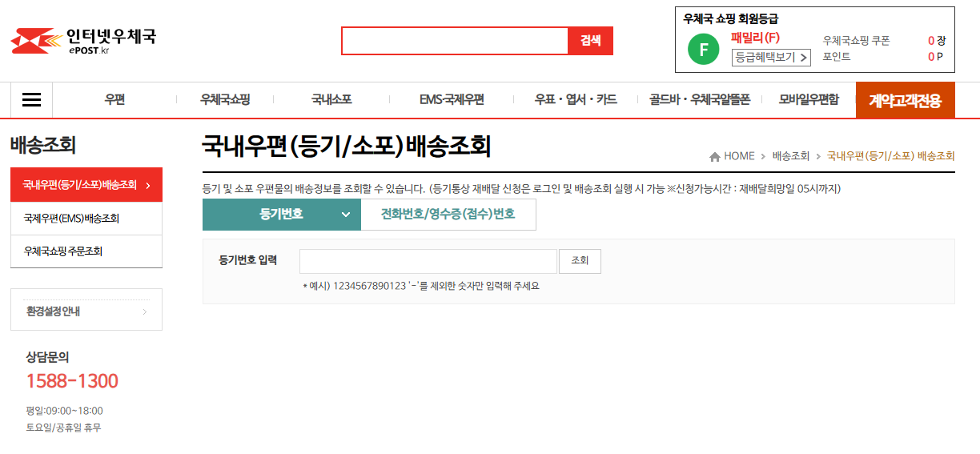Click the 배송조회 sidebar heading
The image size is (980, 454).
click(x=42, y=145)
